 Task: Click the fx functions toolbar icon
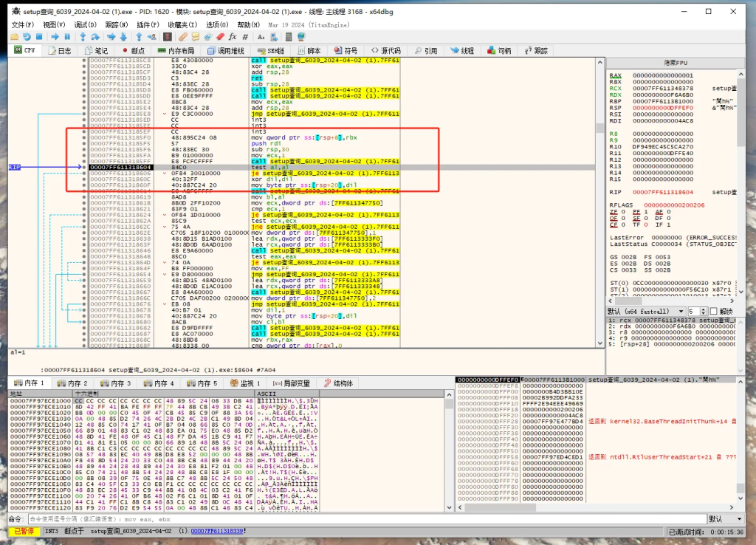(233, 36)
